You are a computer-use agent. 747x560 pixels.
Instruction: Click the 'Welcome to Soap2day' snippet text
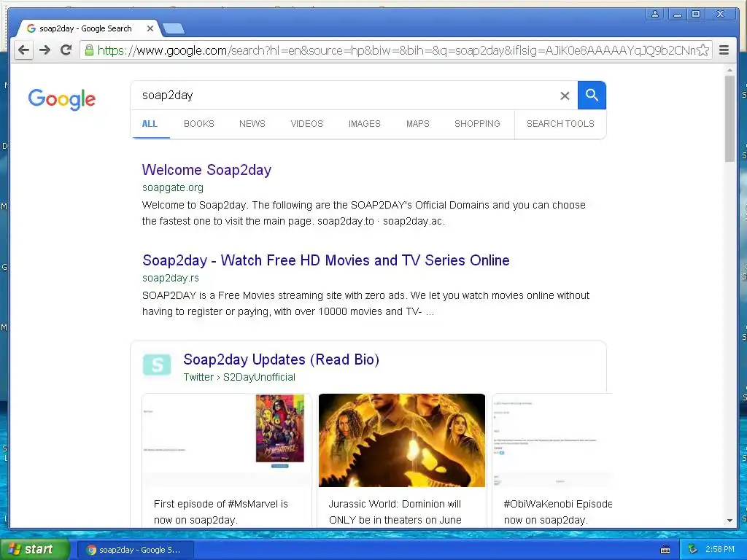pos(363,213)
